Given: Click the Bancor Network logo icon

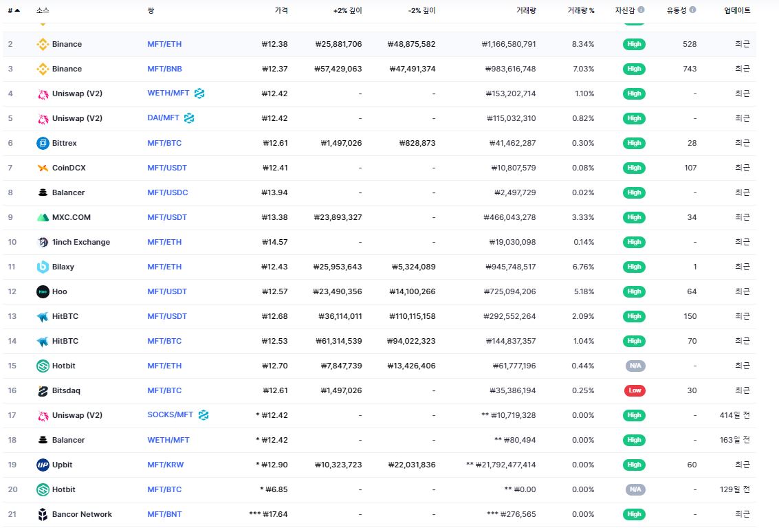Looking at the screenshot, I should (43, 515).
